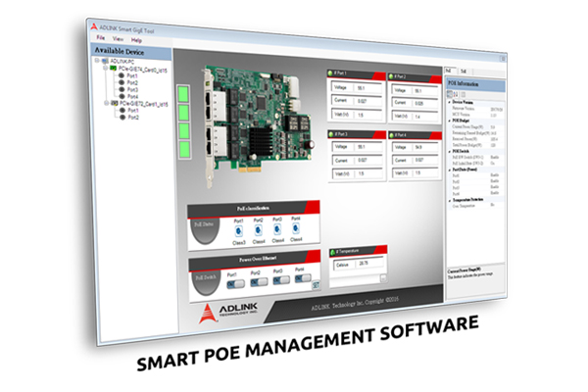Click Port3 class icon in PoE classification

tap(276, 230)
